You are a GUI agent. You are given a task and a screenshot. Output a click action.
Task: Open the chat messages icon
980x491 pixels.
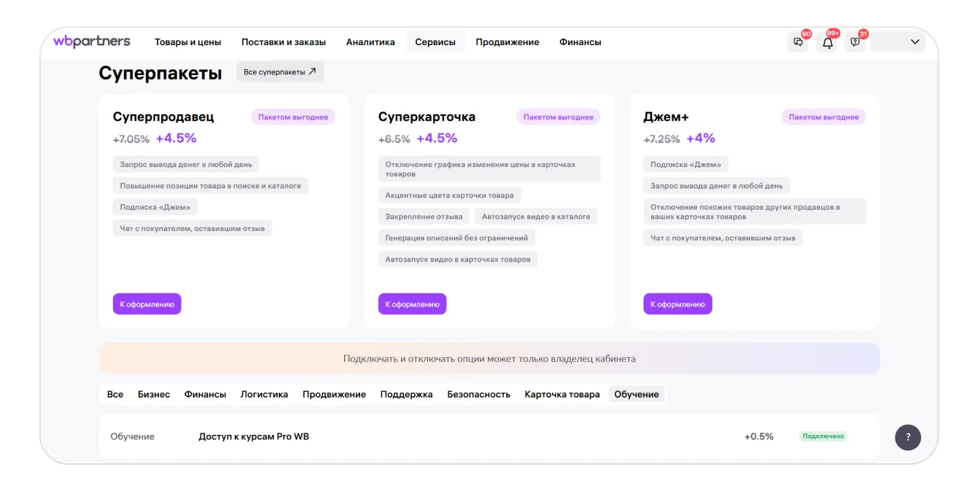coord(798,42)
